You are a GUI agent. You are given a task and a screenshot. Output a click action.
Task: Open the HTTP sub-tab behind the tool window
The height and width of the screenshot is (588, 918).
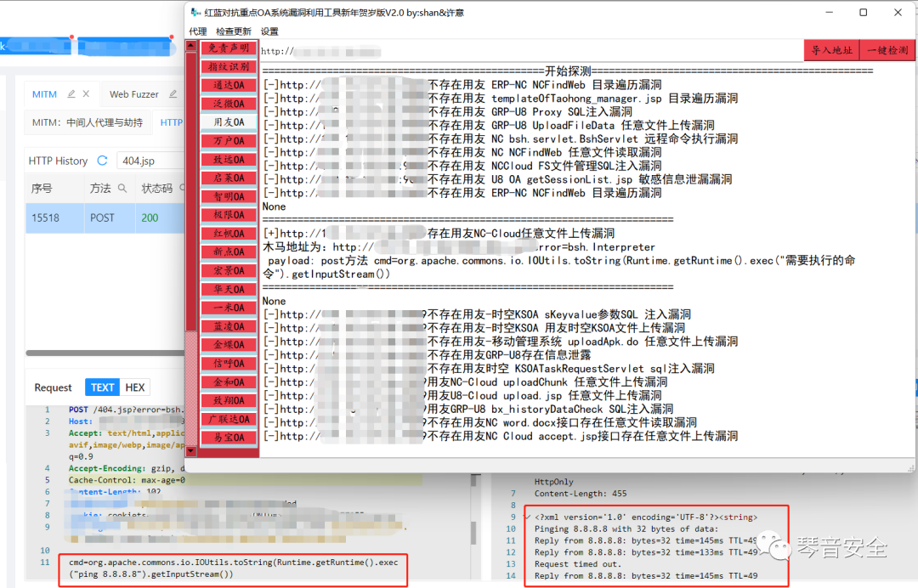171,122
